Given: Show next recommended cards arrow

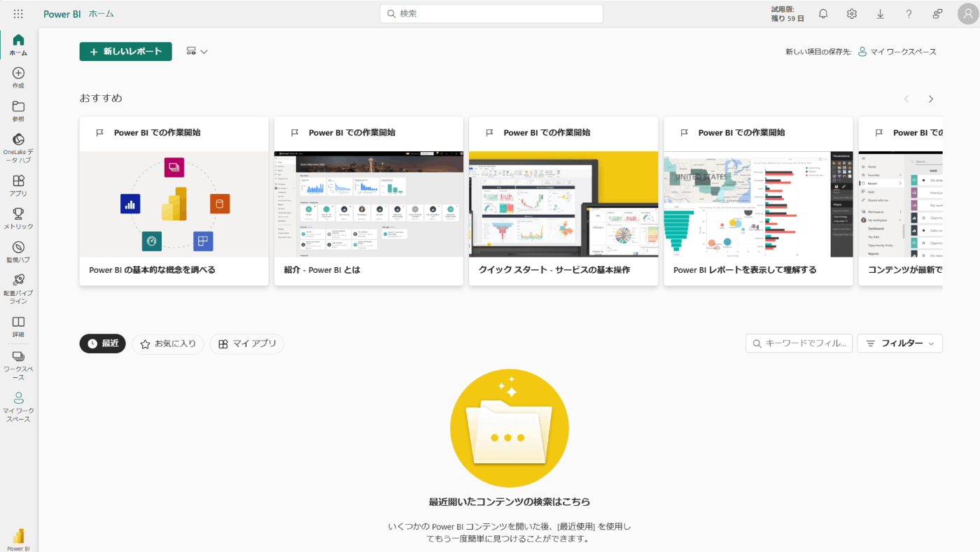Looking at the screenshot, I should (x=931, y=99).
